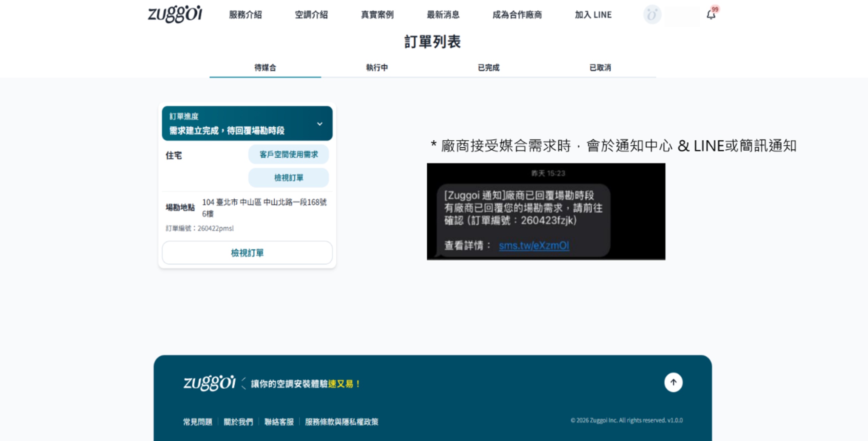Screen dimensions: 868x441
Task: Click the scroll-to-top arrow button
Action: [673, 382]
